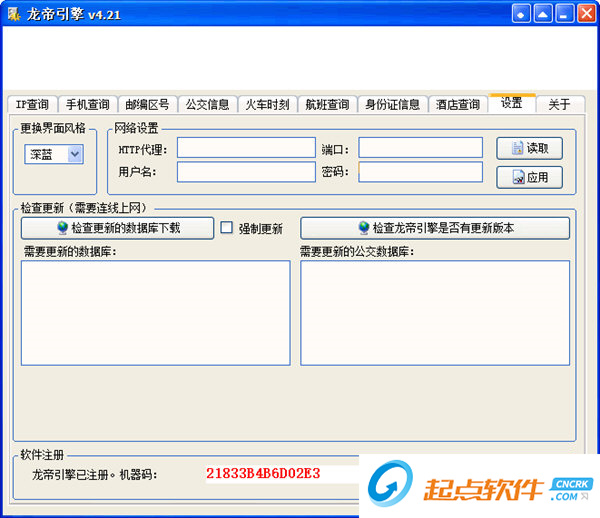Enable the 强制更新 checkbox
600x518 pixels.
227,227
